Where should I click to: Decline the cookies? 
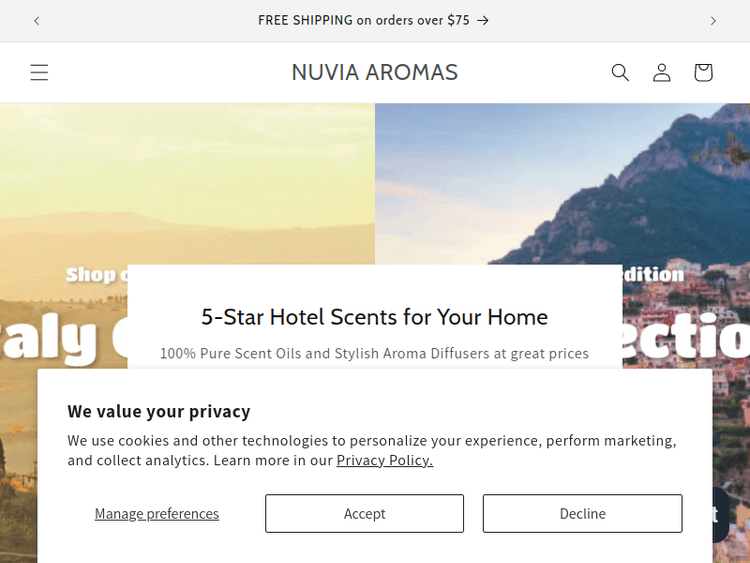click(582, 513)
